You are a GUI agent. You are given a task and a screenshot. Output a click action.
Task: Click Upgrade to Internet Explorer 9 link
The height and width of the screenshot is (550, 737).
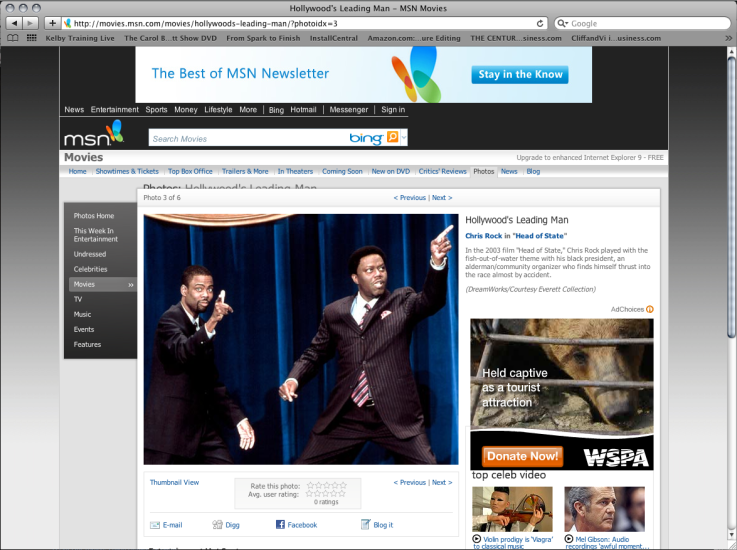(590, 158)
